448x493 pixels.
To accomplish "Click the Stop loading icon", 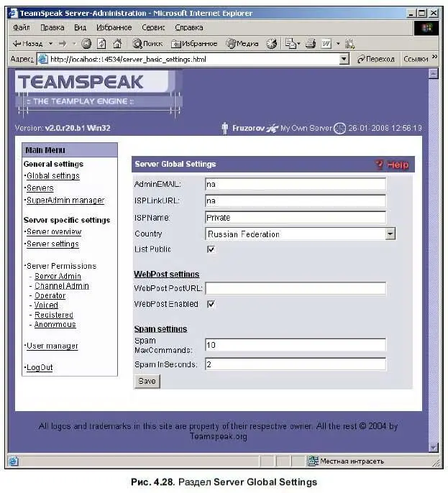I will pyautogui.click(x=86, y=43).
